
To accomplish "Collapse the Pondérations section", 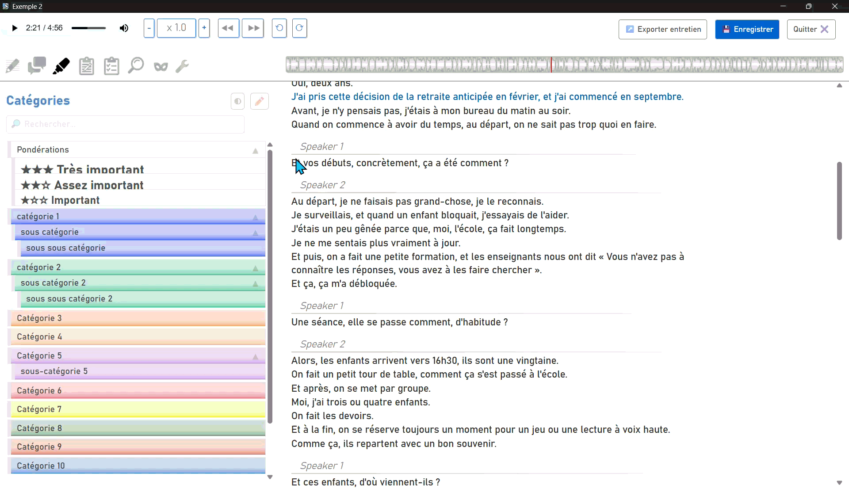I will point(255,151).
